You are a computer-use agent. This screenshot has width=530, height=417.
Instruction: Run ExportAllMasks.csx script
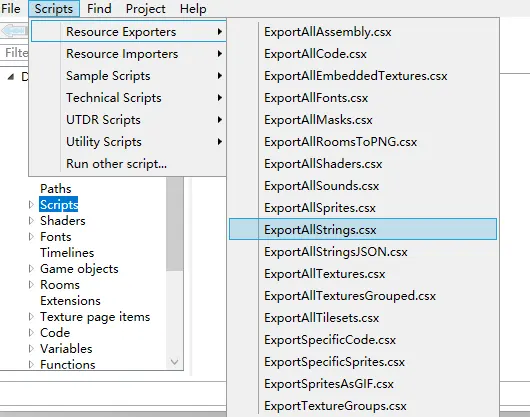tap(363, 119)
